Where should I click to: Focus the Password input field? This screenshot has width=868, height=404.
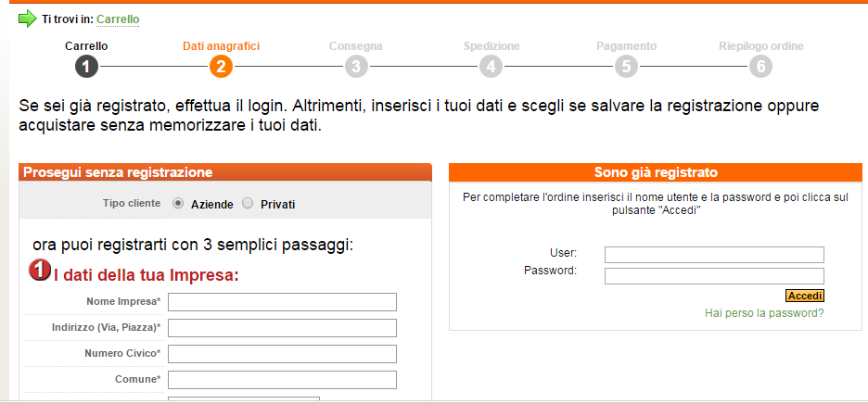pyautogui.click(x=714, y=276)
